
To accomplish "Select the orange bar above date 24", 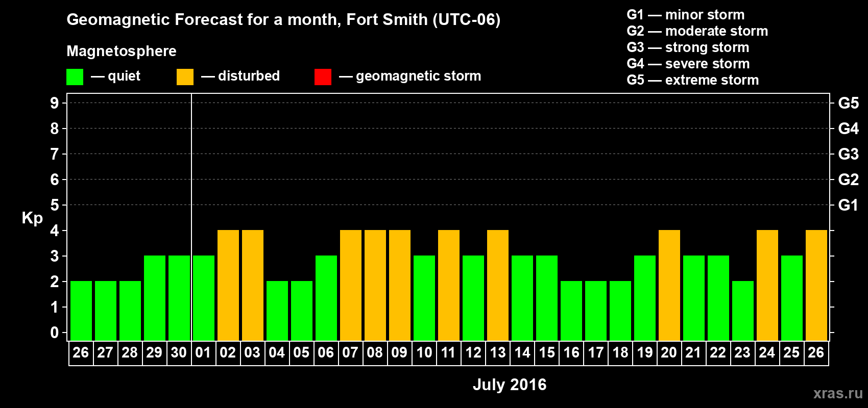I will [x=767, y=285].
